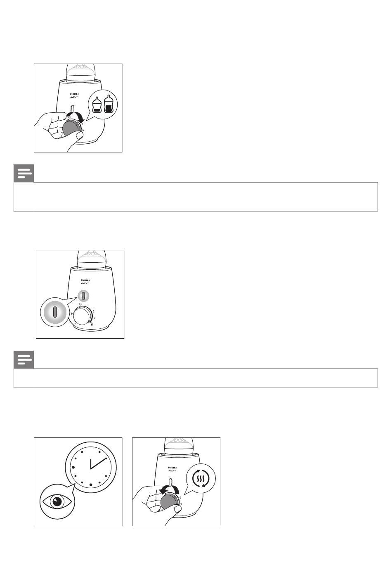
Task: Click the two milk bottles callout icon
Action: [103, 105]
